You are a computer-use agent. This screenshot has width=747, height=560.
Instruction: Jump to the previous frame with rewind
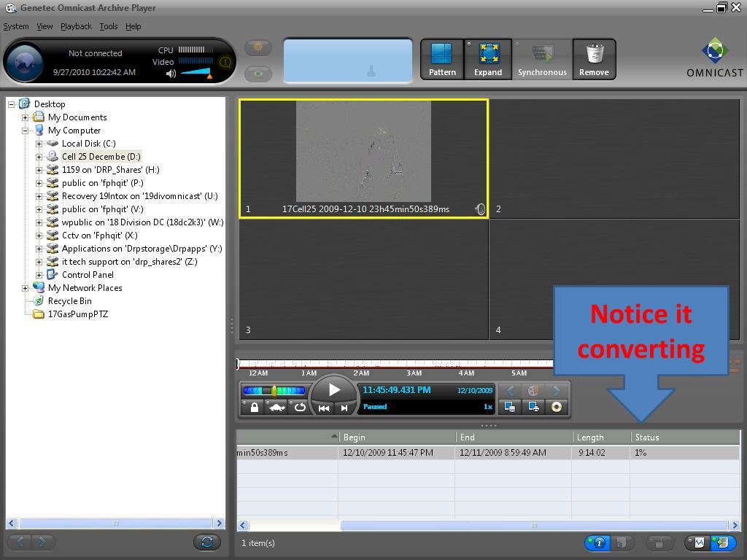pos(324,408)
